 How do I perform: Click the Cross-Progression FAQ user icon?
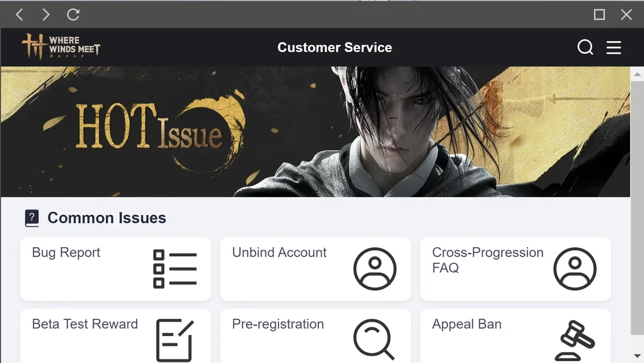pyautogui.click(x=575, y=269)
